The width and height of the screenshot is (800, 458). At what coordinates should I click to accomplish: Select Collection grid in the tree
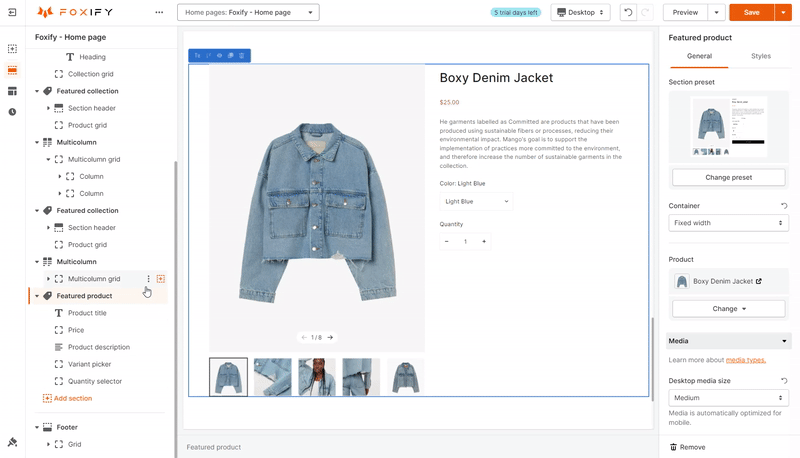[x=91, y=74]
